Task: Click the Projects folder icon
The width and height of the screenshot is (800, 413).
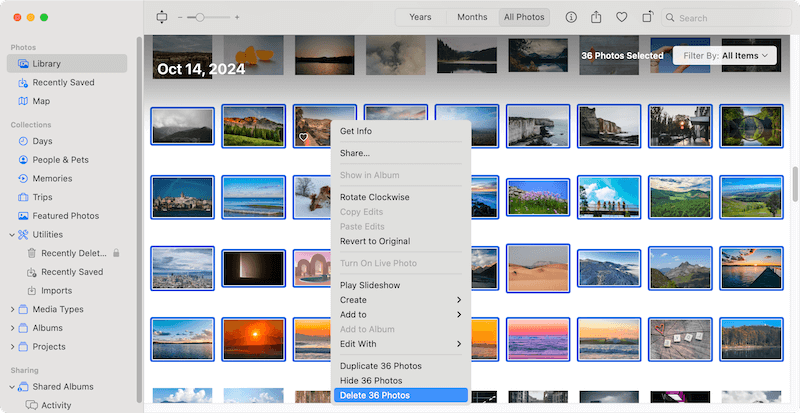Action: [23, 347]
